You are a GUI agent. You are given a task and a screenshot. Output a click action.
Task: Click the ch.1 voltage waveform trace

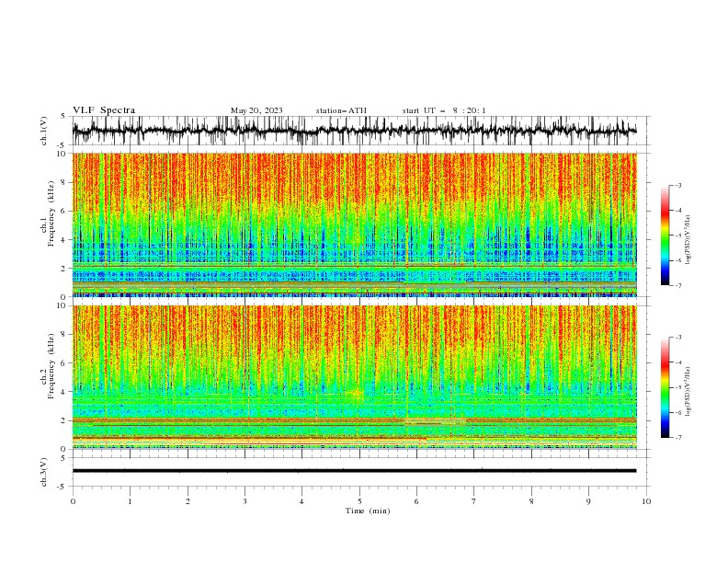coord(354,131)
